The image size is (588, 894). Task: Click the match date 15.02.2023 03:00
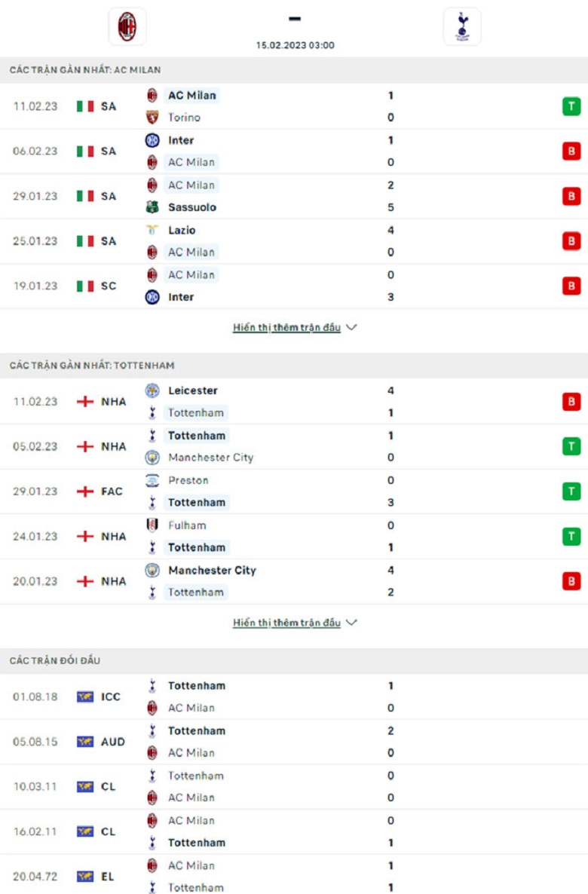point(294,43)
